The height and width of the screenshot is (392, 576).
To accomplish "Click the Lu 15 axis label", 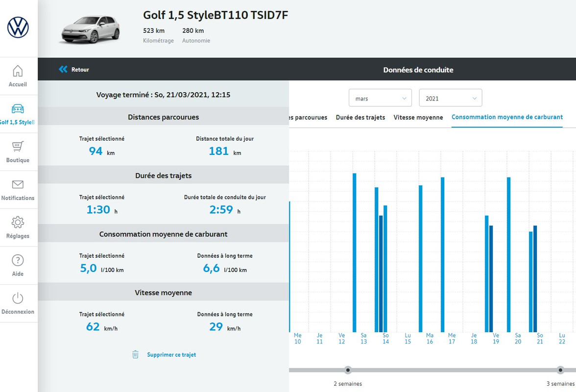I will coord(408,339).
